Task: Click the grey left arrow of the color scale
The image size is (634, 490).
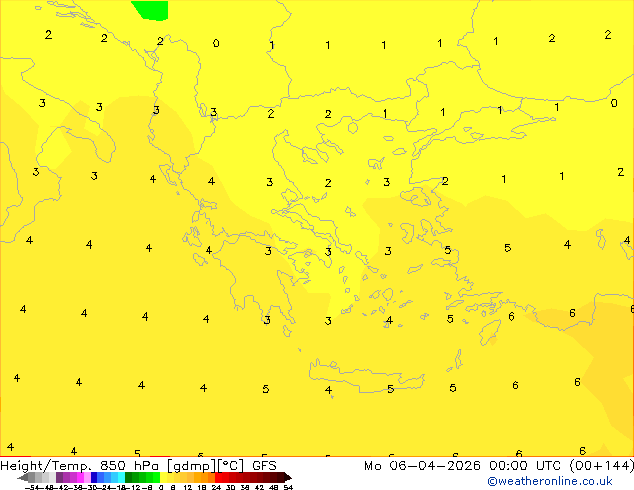Action: tap(23, 478)
